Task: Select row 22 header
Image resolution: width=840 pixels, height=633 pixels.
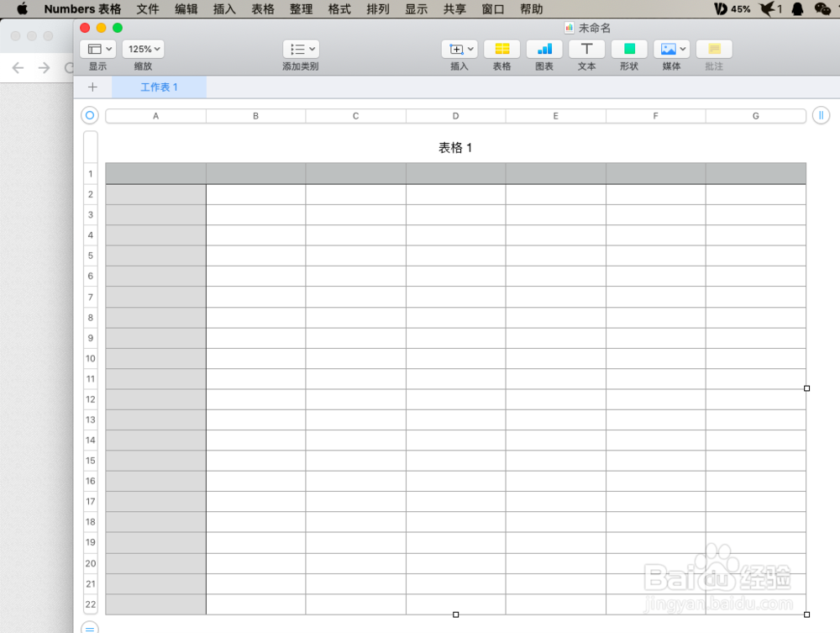Action: point(91,604)
